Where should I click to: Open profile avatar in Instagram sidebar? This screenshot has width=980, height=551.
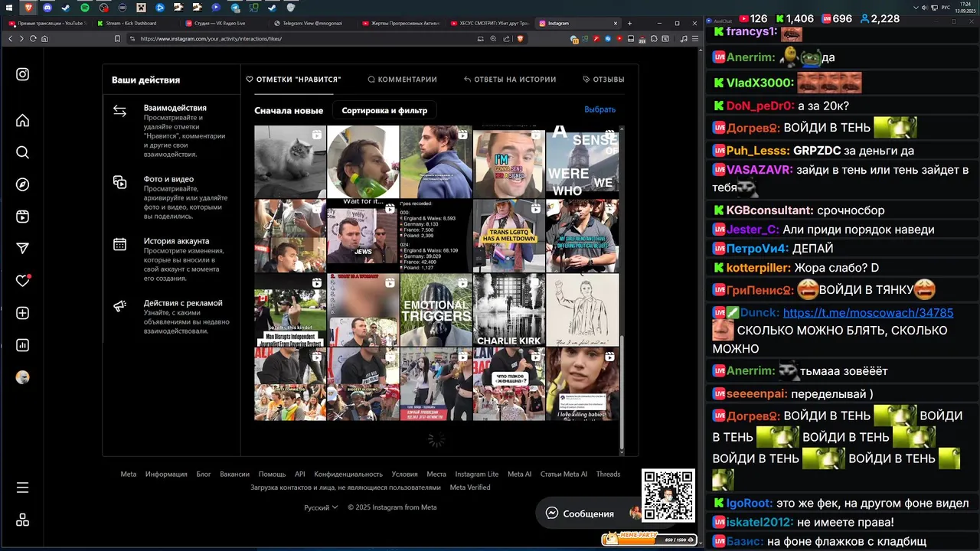[23, 377]
